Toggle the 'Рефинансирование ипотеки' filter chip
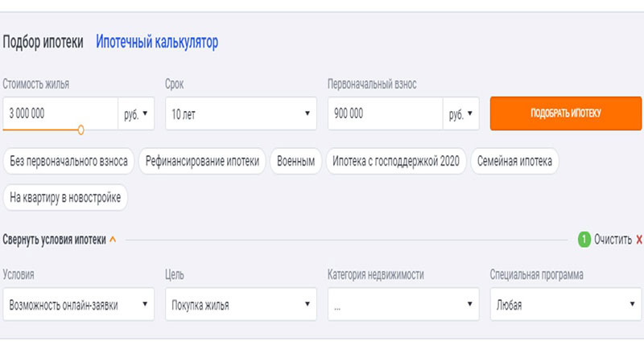This screenshot has width=644, height=362. click(202, 161)
